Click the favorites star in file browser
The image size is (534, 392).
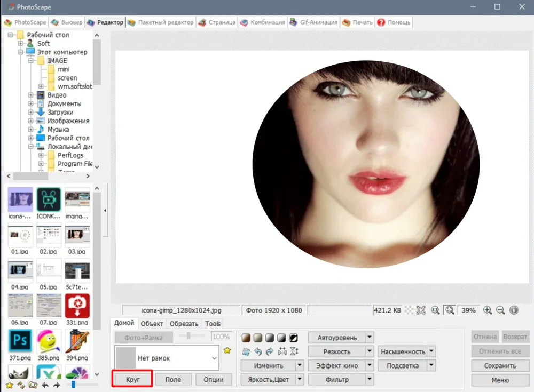pyautogui.click(x=10, y=385)
